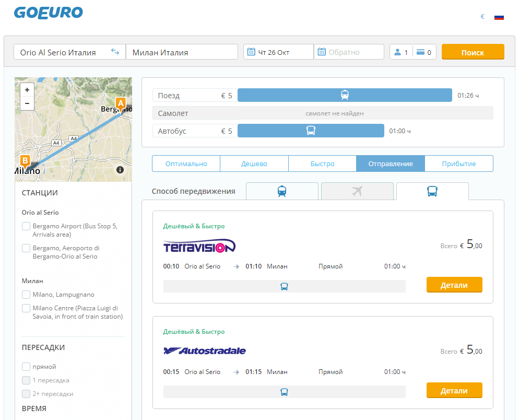Open the departure date picker Чт 26 Окт
This screenshot has width=519, height=420.
pos(278,52)
